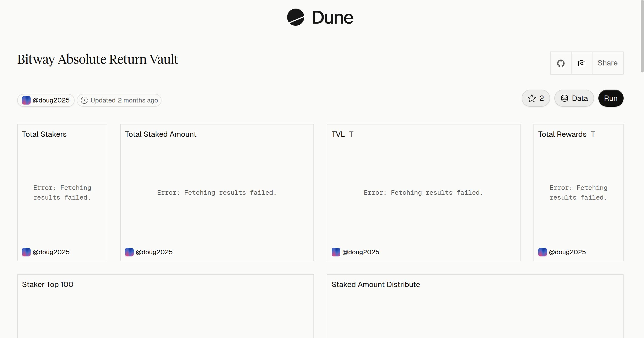Click error text in Total Rewards card

tap(579, 193)
